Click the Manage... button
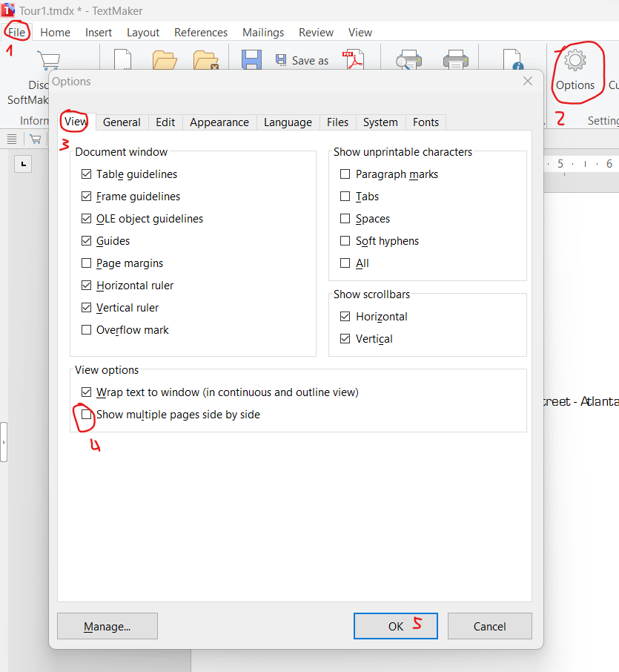This screenshot has height=672, width=619. point(107,626)
